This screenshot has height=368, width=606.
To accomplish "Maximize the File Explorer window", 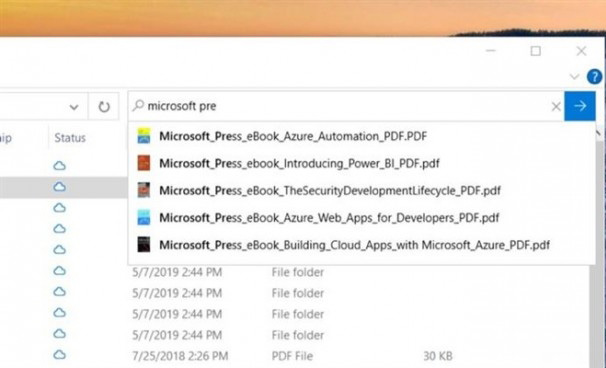I will point(536,51).
